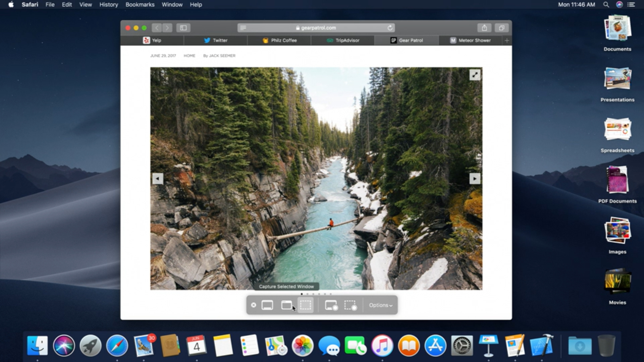
Task: Select Record Selected Portion icon
Action: pyautogui.click(x=350, y=305)
